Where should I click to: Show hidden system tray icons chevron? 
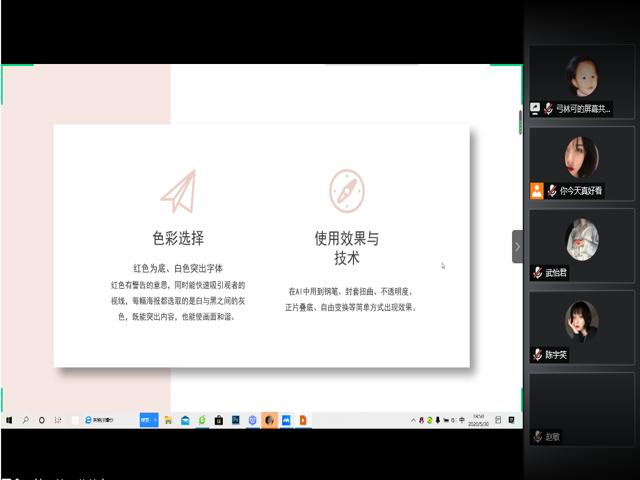point(413,420)
